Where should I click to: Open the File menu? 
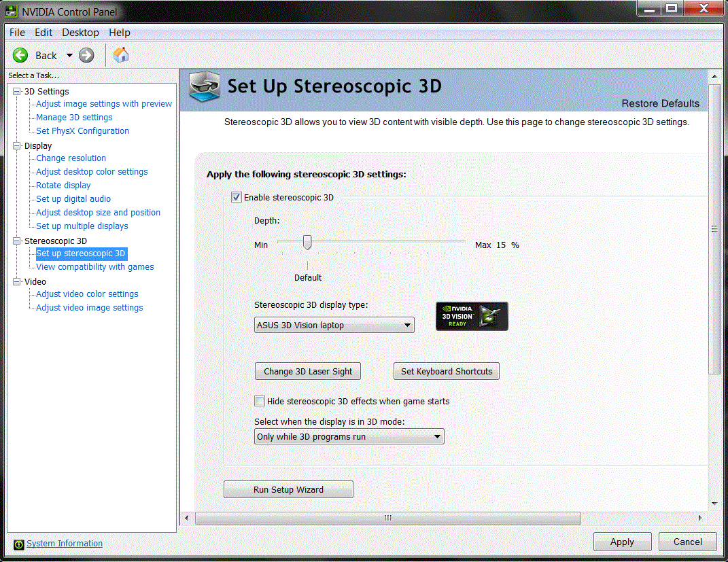[x=17, y=33]
